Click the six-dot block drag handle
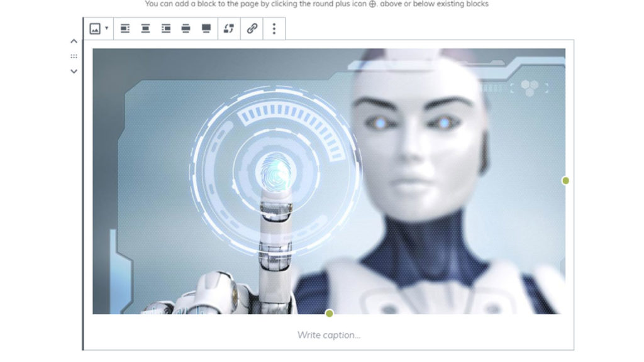Viewport: 644px width, 362px height. [x=74, y=57]
